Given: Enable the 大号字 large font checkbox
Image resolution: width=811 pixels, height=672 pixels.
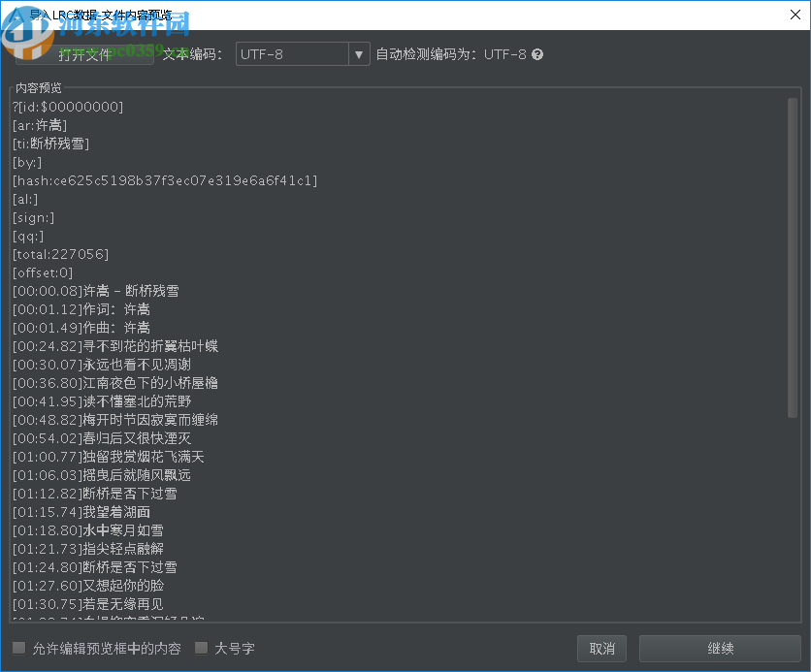Looking at the screenshot, I should pos(201,648).
